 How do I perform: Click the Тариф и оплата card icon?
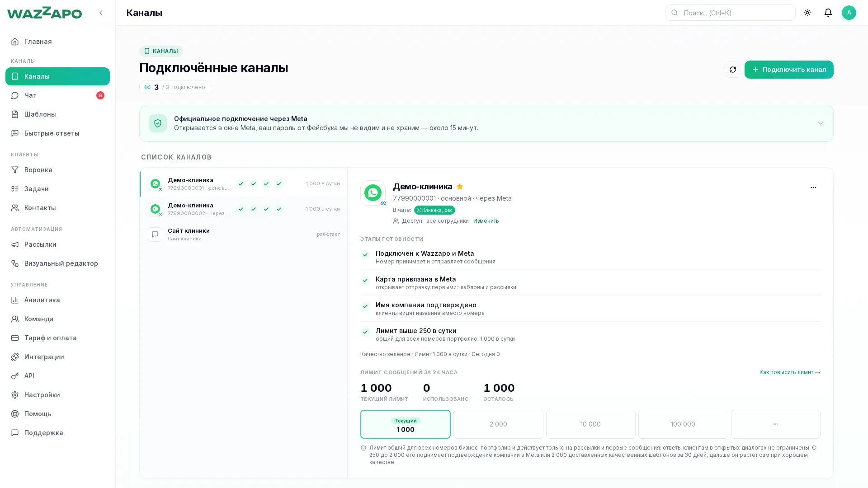point(15,338)
